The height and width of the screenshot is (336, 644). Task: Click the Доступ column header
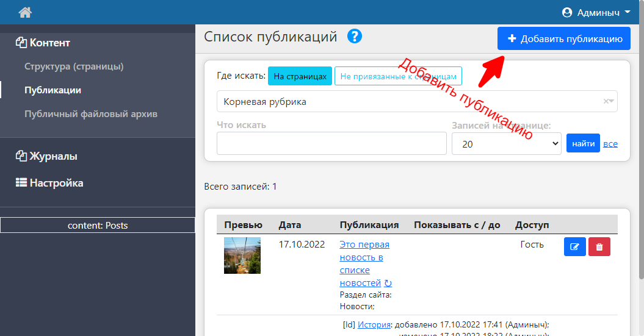coord(532,225)
